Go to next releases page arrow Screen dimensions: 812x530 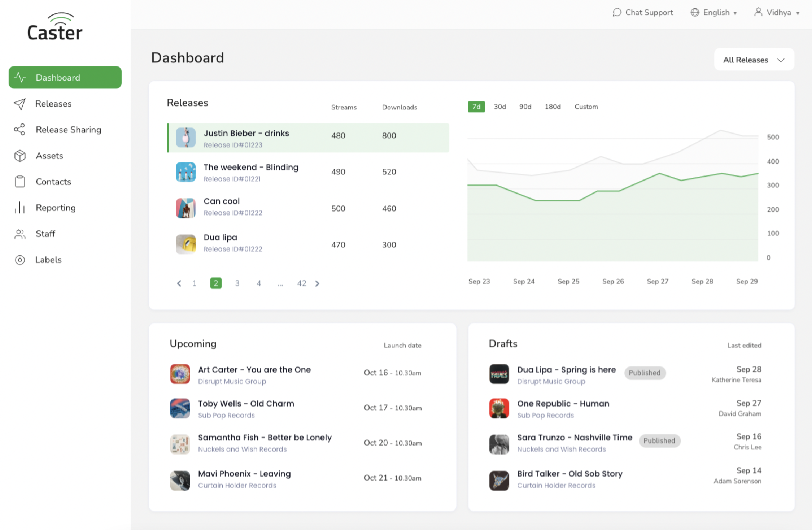(x=317, y=283)
